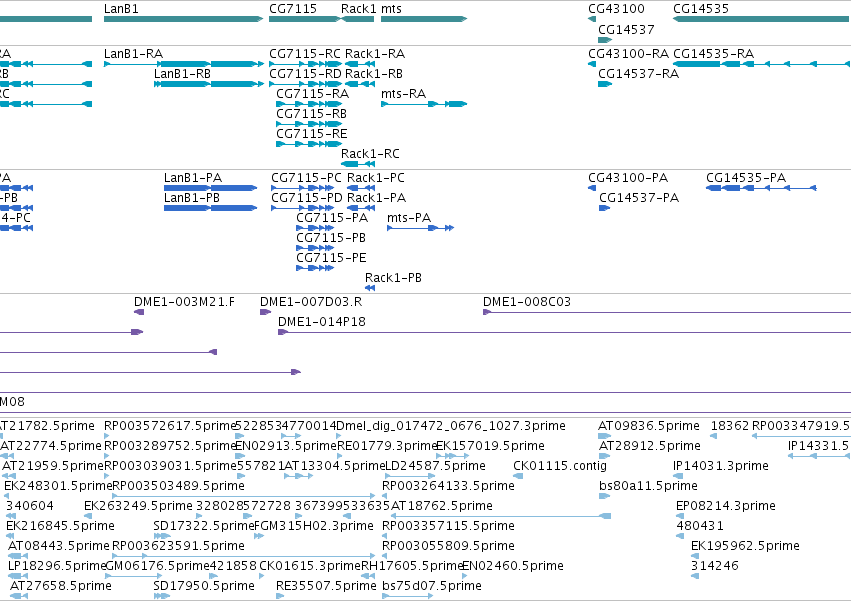Select the LanB1-PB protein label
Screen dimensions: 851x601
click(x=192, y=198)
